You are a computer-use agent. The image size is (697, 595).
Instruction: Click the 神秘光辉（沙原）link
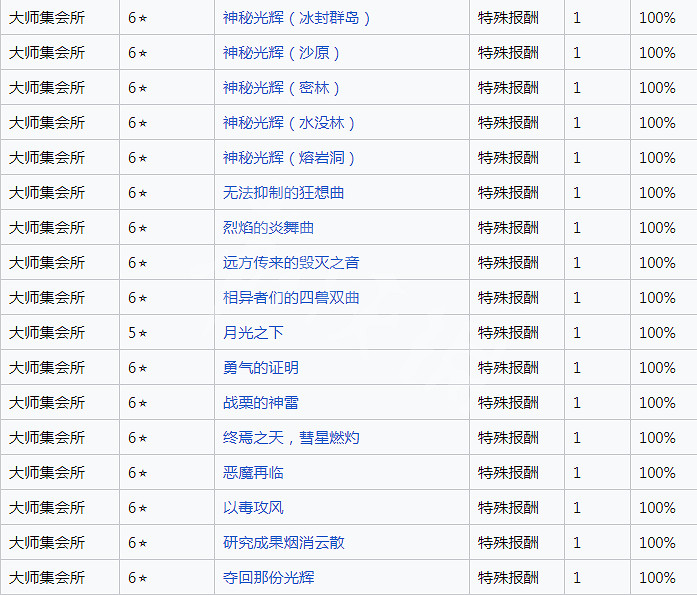pyautogui.click(x=281, y=53)
